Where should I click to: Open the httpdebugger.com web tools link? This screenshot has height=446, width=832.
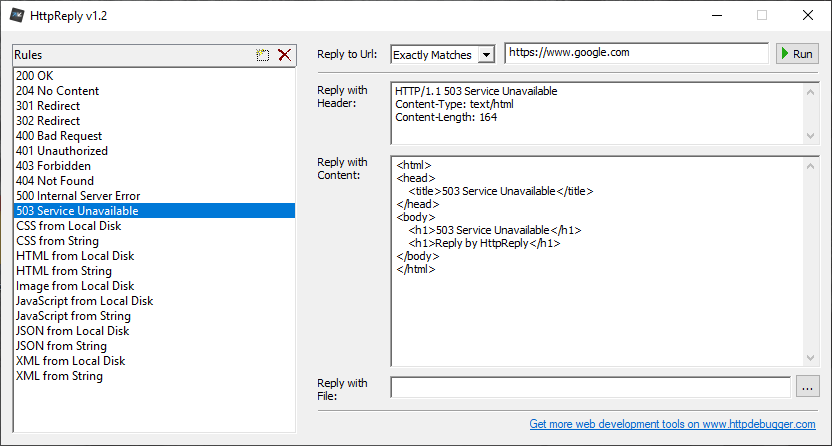(x=672, y=424)
